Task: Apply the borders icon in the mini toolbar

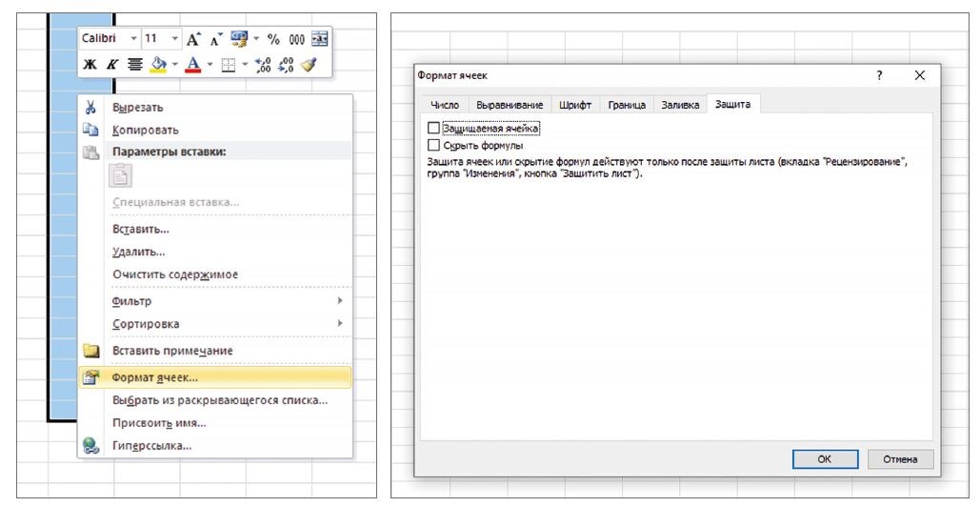Action: click(x=229, y=65)
